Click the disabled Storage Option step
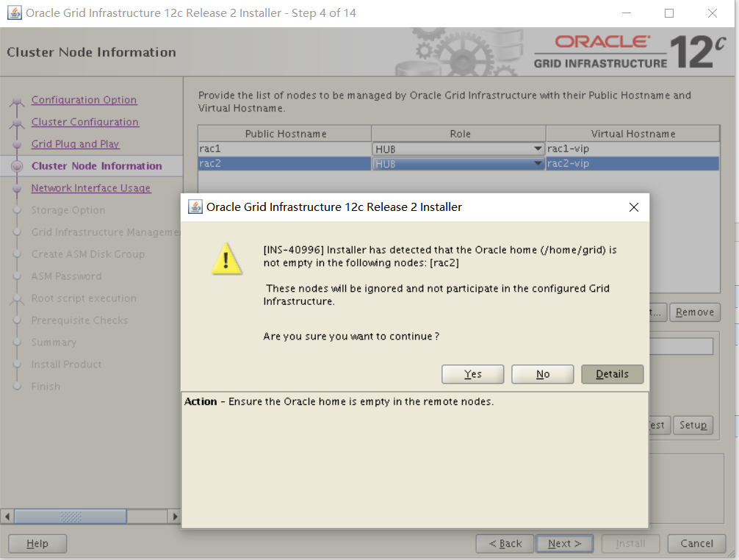Image resolution: width=739 pixels, height=560 pixels. 68,210
